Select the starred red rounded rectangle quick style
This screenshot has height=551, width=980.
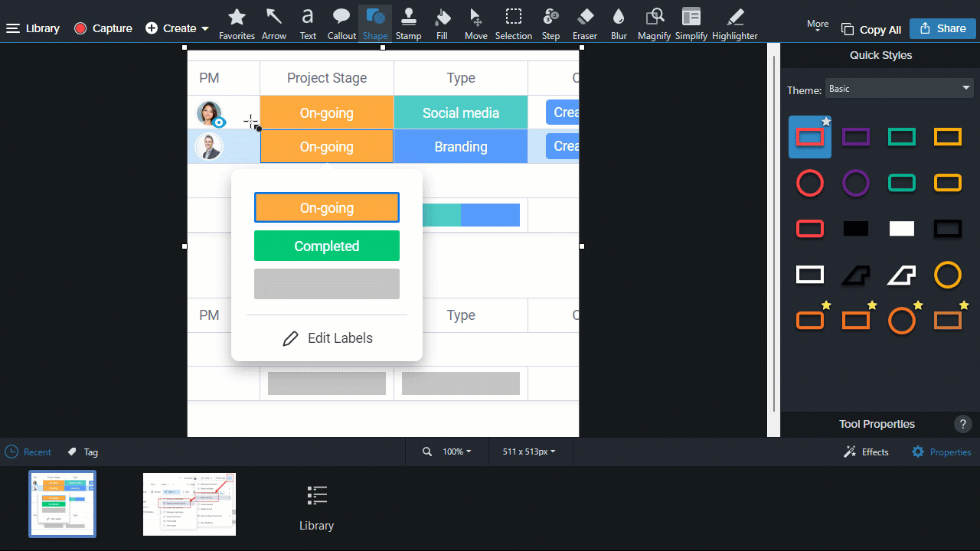810,136
